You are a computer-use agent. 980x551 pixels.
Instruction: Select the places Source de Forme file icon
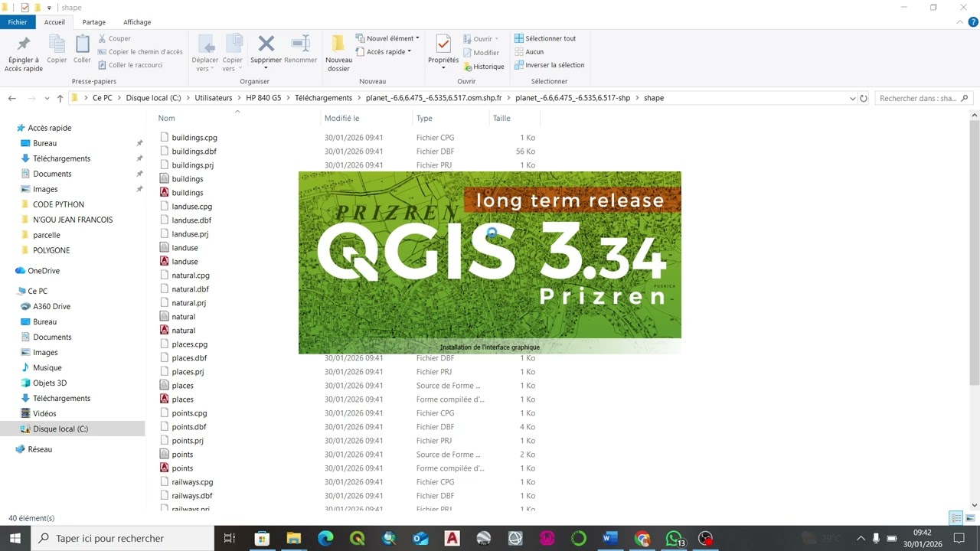(x=164, y=386)
